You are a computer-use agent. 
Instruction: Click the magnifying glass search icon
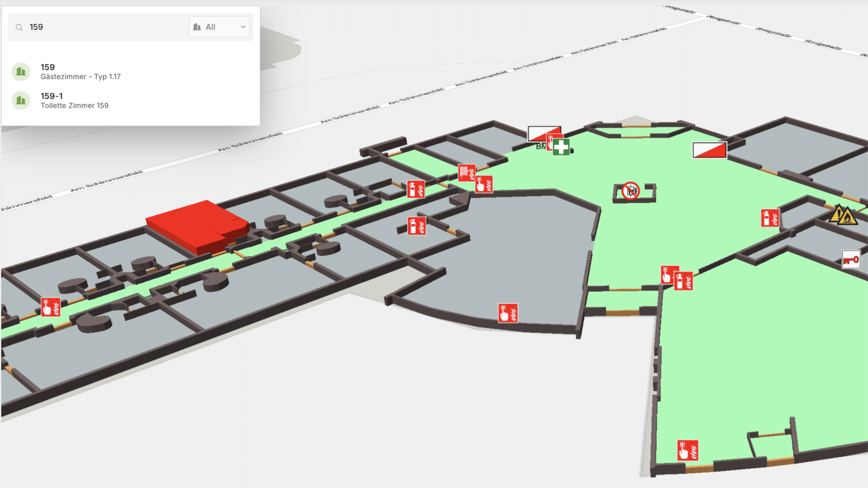(x=19, y=28)
